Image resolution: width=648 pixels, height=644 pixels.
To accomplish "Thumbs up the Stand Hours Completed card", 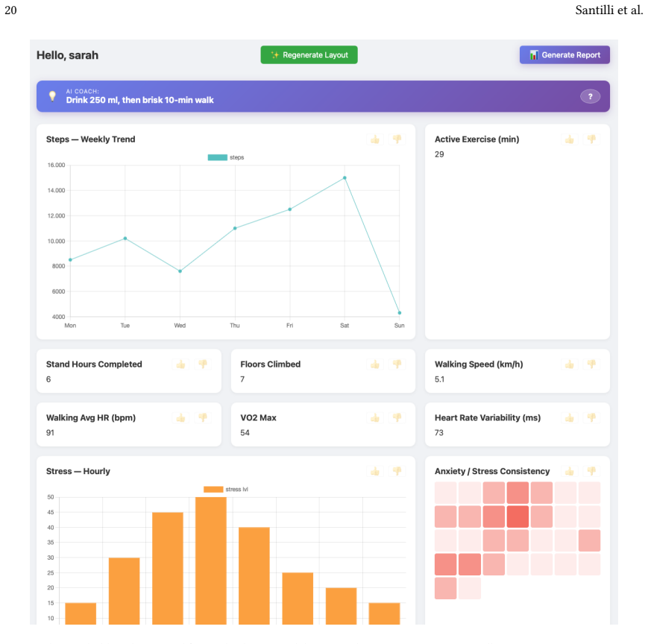I will point(180,364).
